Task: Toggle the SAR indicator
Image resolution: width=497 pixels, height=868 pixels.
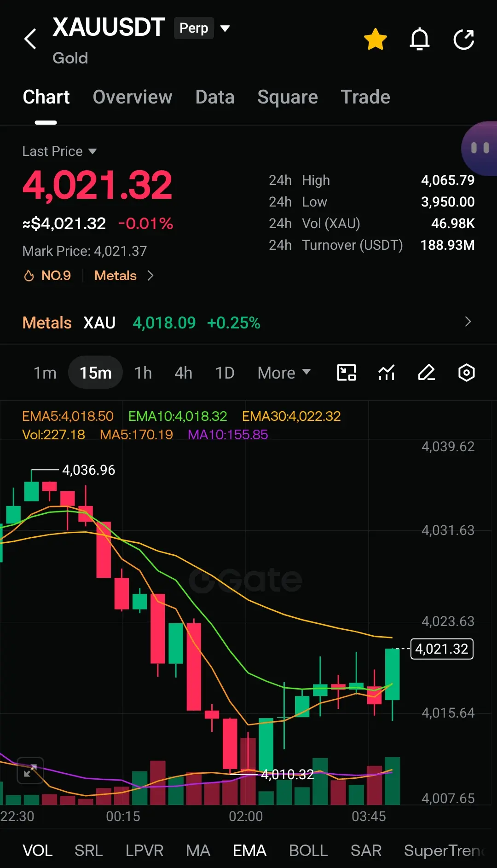Action: pos(366,851)
